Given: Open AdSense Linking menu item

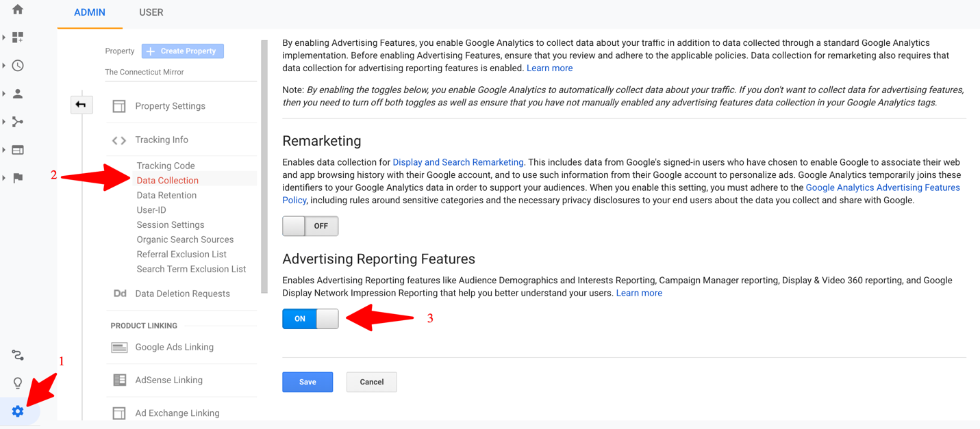Looking at the screenshot, I should 168,380.
